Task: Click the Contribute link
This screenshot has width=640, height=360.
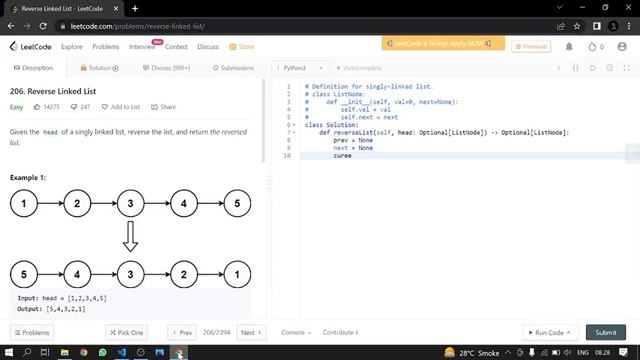Action: [340, 333]
